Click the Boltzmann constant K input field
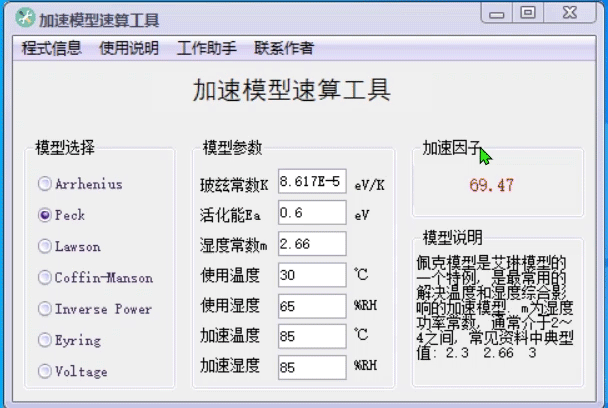Image resolution: width=608 pixels, height=408 pixels. pos(312,182)
